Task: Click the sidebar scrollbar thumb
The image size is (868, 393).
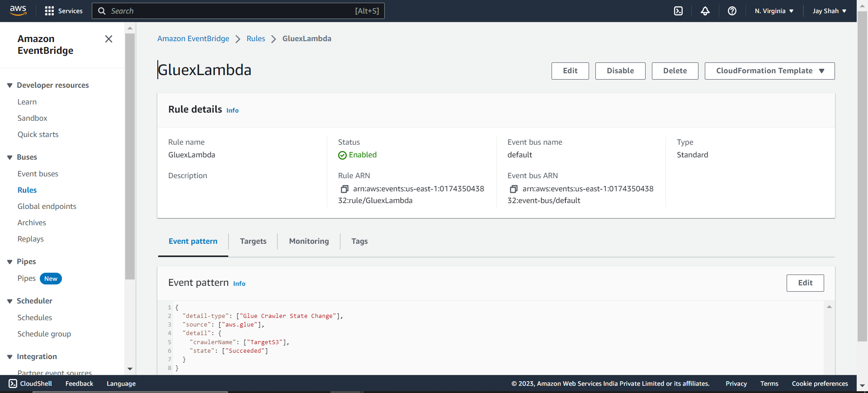Action: (x=130, y=156)
